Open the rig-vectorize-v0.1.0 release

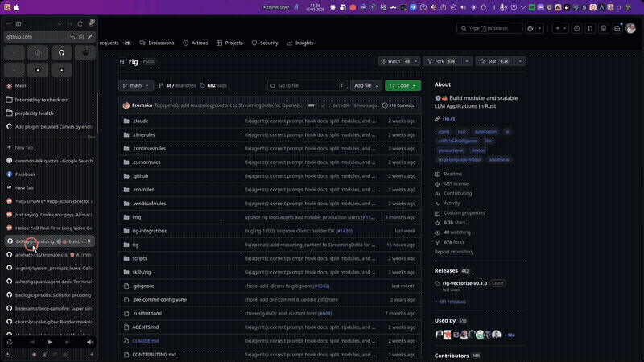point(464,283)
